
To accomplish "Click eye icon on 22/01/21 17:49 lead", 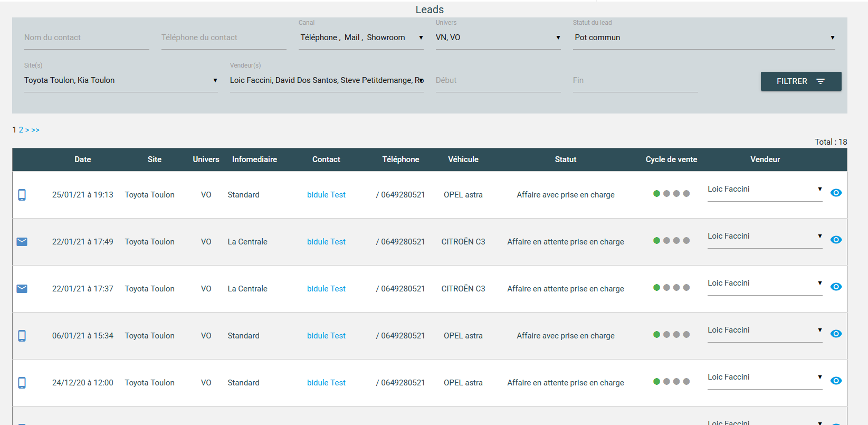I will 836,240.
